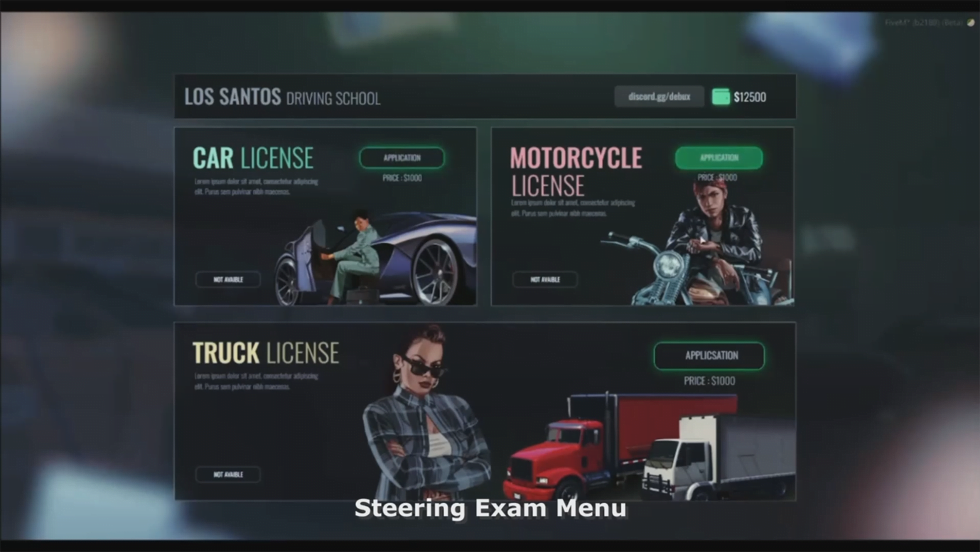
Task: Click the green wallet money icon
Action: pyautogui.click(x=721, y=97)
